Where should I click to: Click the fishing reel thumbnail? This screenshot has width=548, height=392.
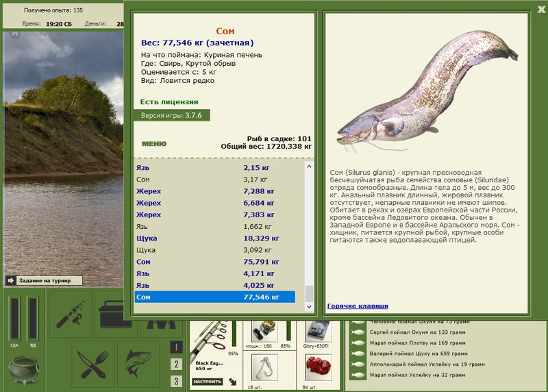[264, 330]
